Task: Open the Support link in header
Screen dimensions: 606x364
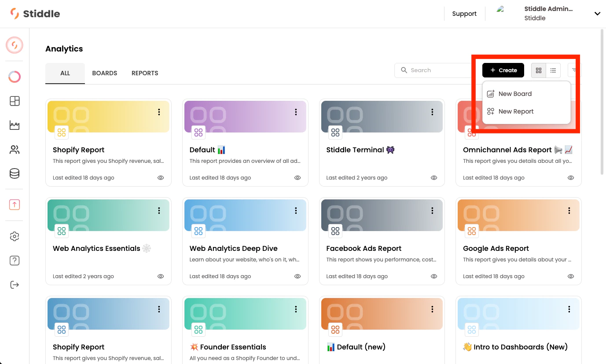Action: pyautogui.click(x=464, y=14)
